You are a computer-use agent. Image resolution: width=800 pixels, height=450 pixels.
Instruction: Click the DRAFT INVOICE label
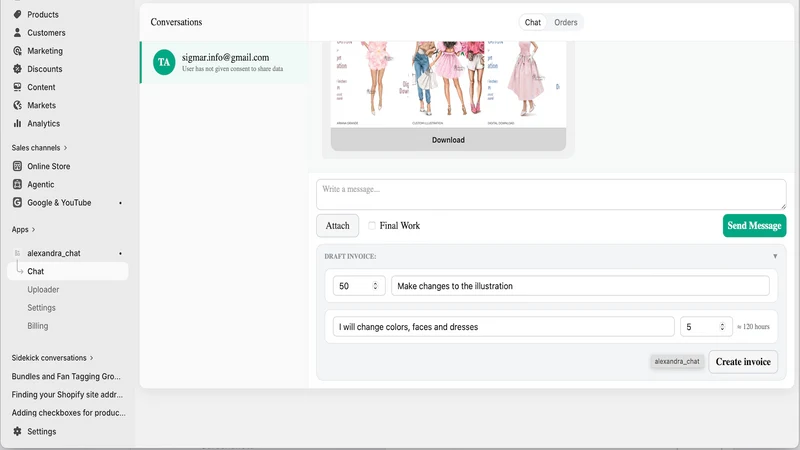tap(350, 256)
